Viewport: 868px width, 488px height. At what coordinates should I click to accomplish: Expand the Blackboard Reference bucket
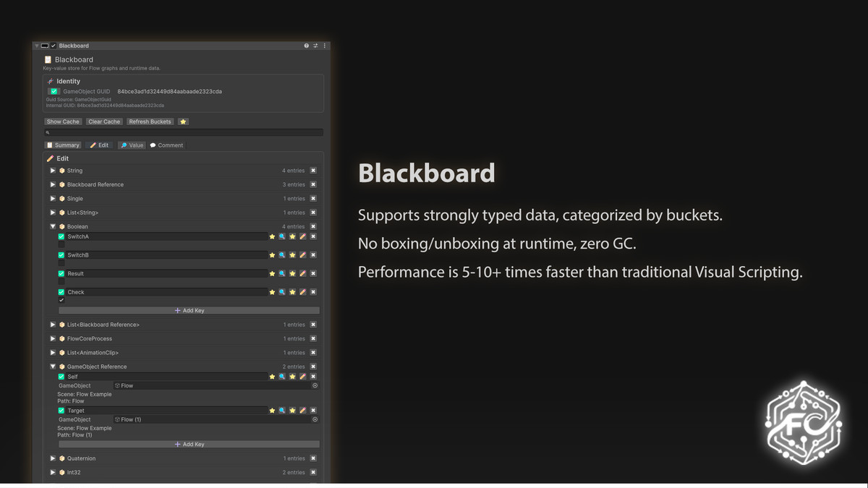click(x=53, y=184)
